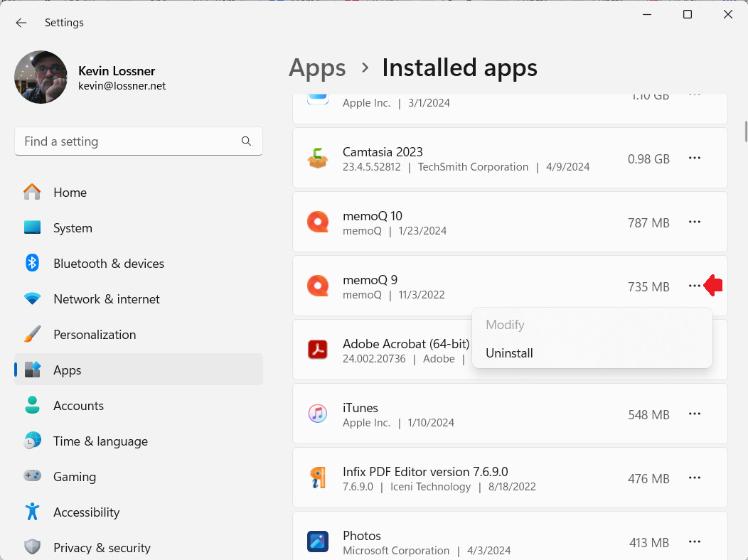Click the Time & language globe icon
Image resolution: width=748 pixels, height=560 pixels.
(x=32, y=441)
